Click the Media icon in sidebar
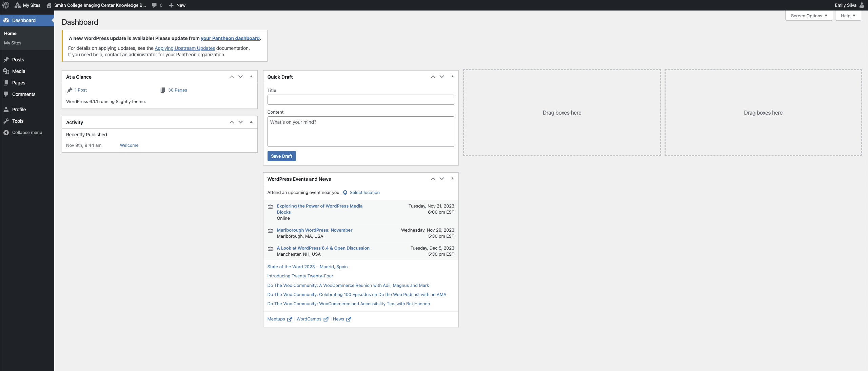The width and height of the screenshot is (868, 371). coord(6,71)
